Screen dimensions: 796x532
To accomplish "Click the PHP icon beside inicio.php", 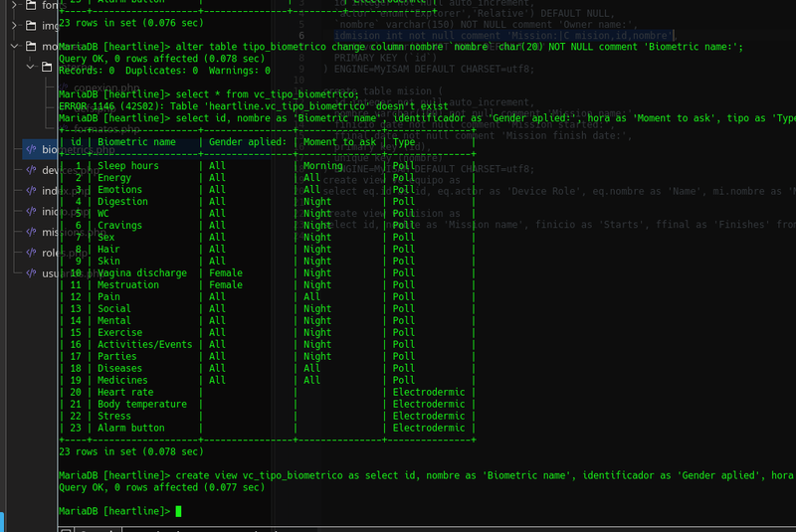I will [32, 211].
